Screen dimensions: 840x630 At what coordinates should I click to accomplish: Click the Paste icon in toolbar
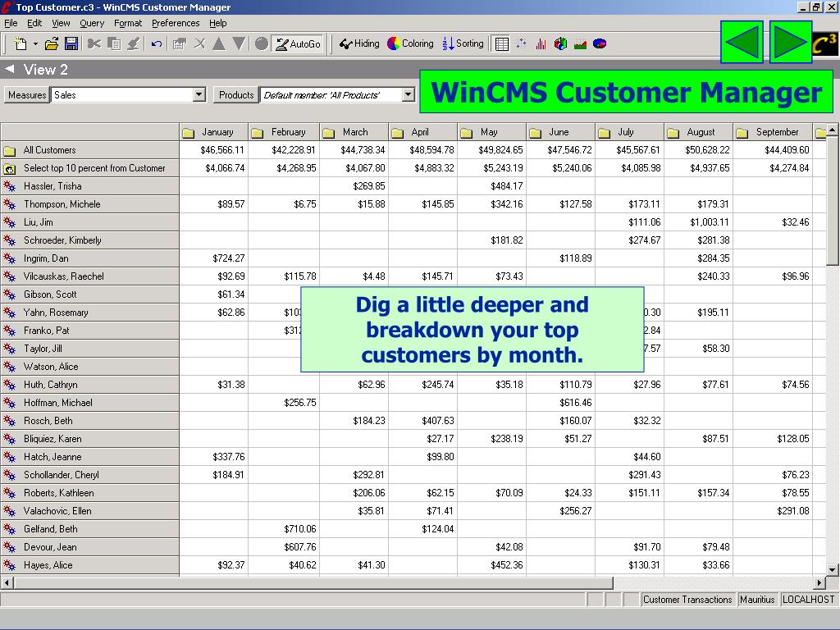tap(134, 44)
